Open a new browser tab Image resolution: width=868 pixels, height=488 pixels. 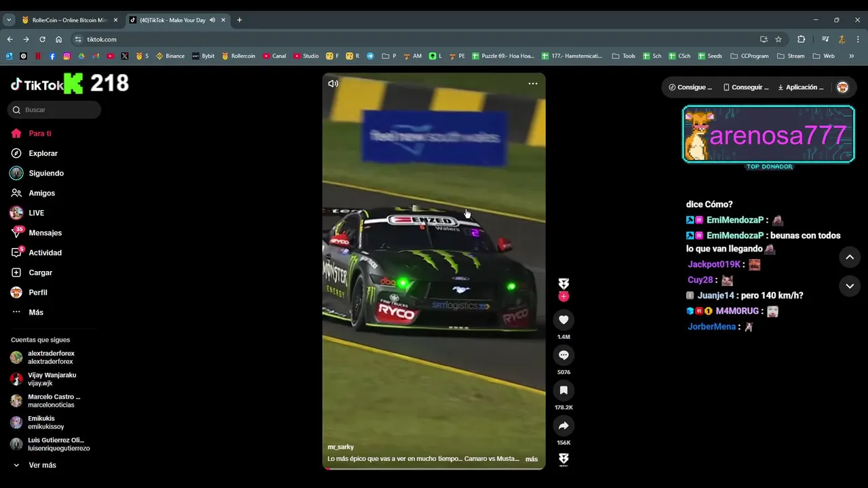(239, 20)
